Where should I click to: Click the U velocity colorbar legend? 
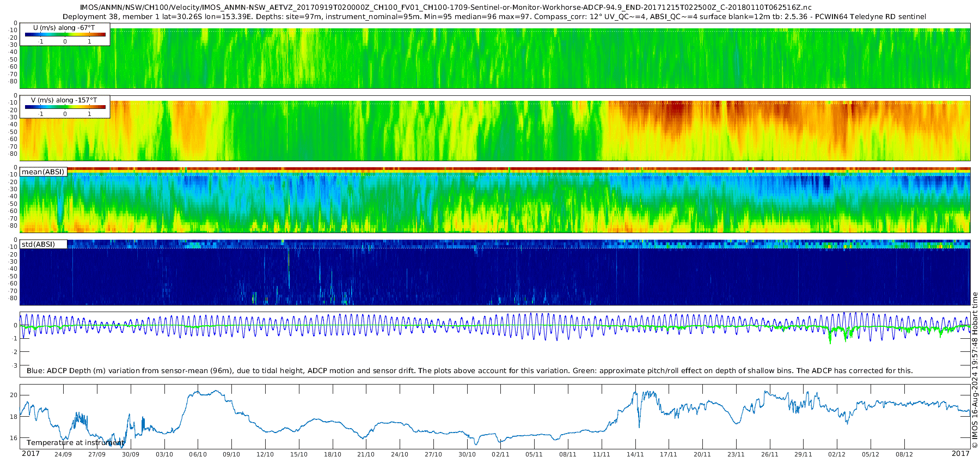click(65, 34)
